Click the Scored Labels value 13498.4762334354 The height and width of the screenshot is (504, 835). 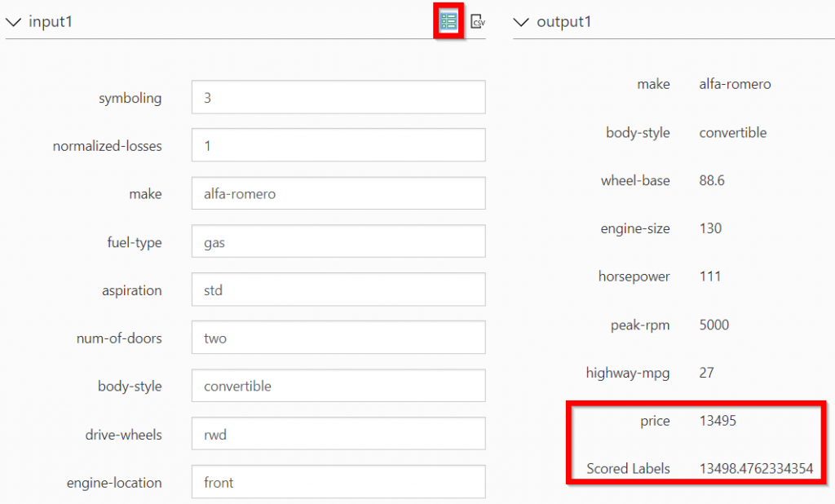756,468
